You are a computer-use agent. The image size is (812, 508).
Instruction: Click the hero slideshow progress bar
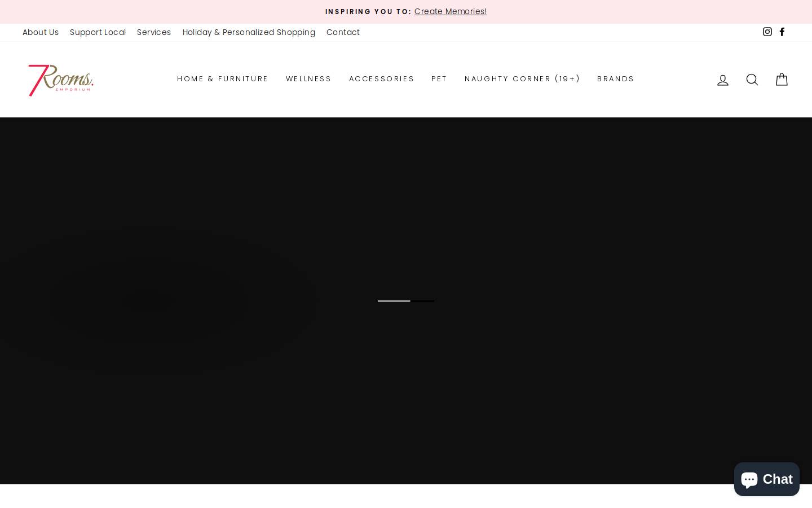pyautogui.click(x=406, y=301)
